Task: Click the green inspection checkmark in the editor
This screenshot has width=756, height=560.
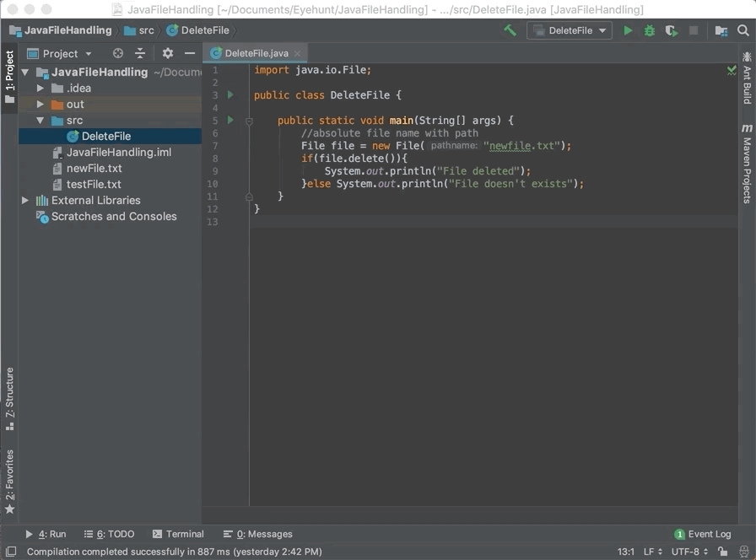Action: (731, 70)
